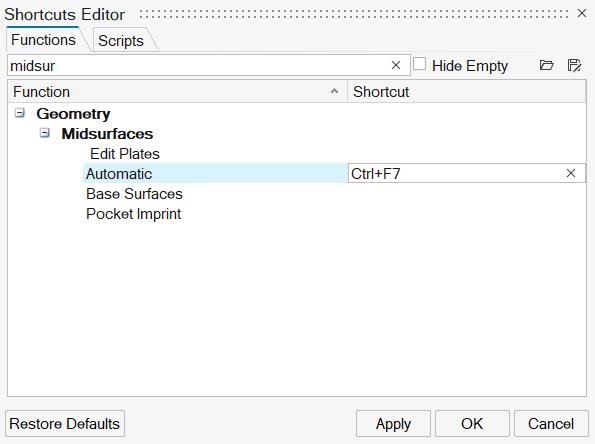
Task: Open shortcuts file via folder icon
Action: (x=546, y=65)
